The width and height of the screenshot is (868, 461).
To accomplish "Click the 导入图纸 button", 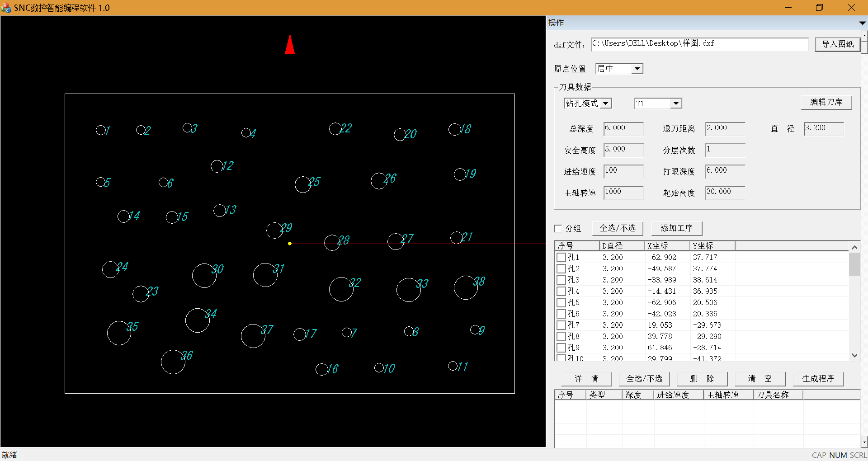I will click(x=837, y=44).
